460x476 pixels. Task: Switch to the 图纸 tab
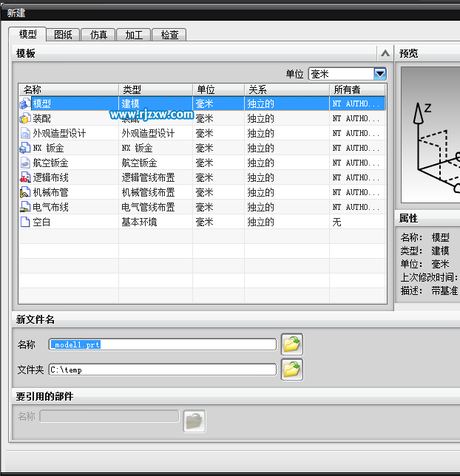click(x=63, y=35)
